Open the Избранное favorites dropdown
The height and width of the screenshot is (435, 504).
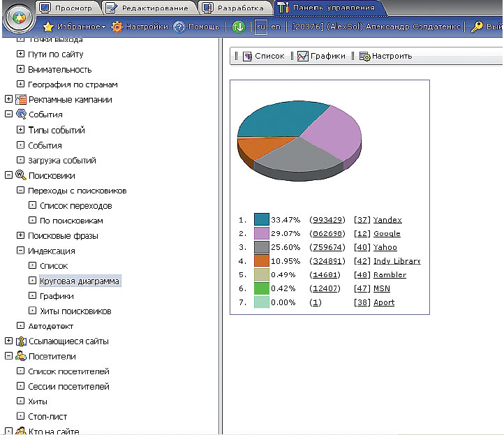tap(74, 27)
